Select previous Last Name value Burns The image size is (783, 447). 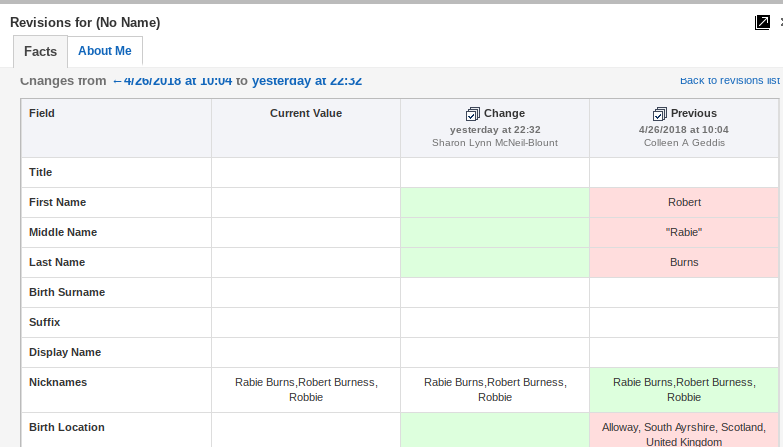[x=684, y=262]
